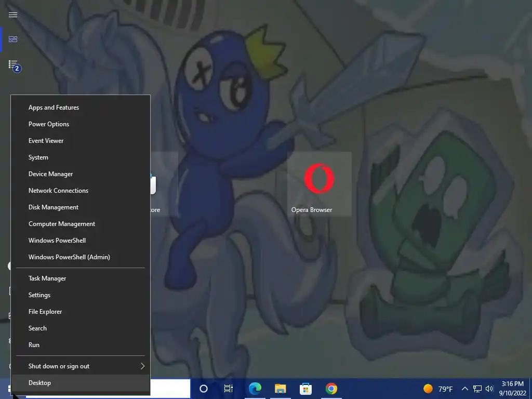Image resolution: width=532 pixels, height=399 pixels.
Task: Open Microsoft Store taskbar icon
Action: pyautogui.click(x=305, y=389)
